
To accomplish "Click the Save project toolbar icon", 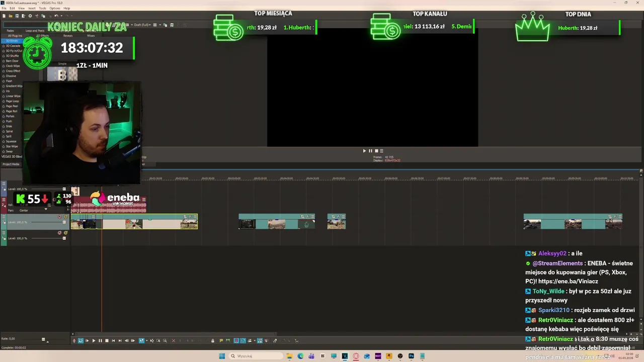I will click(x=17, y=16).
